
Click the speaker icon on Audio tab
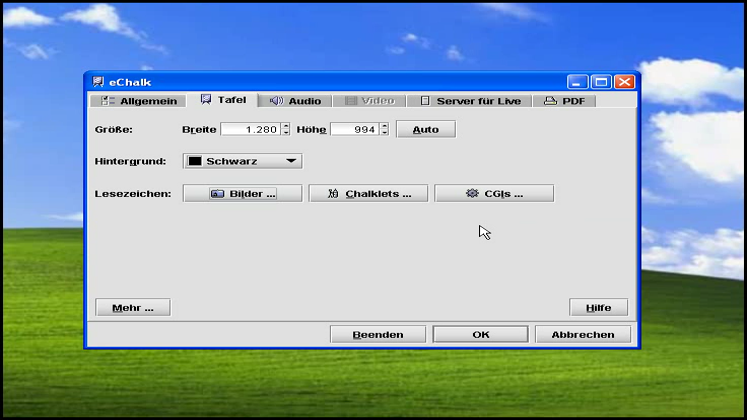pos(277,101)
